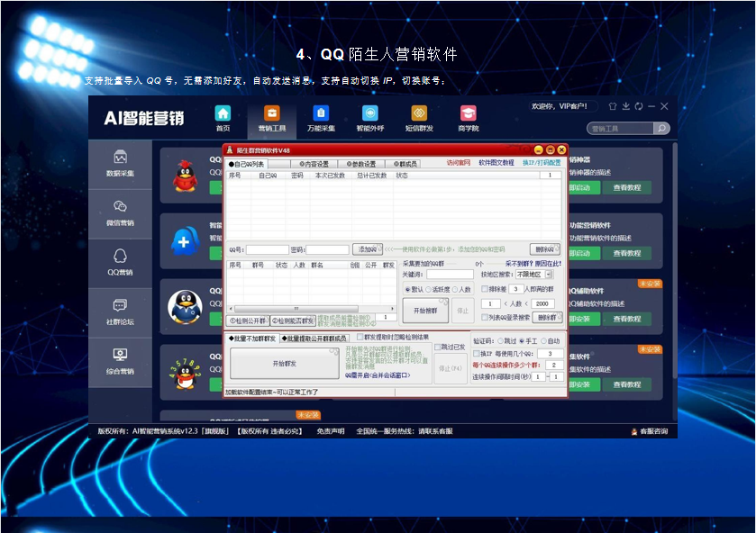The image size is (756, 533).
Task: Click the skin shirt icon in AI智能营销 title bar
Action: click(x=613, y=106)
